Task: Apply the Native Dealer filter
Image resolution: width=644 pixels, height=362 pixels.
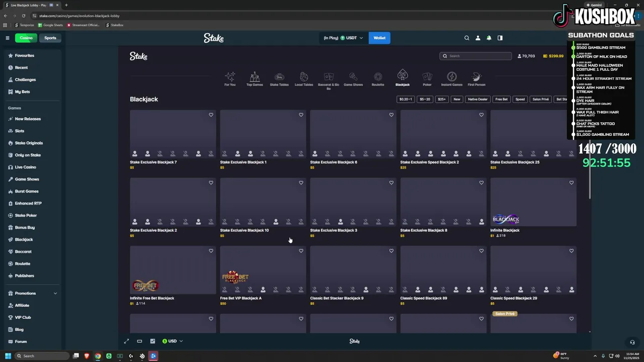Action: pyautogui.click(x=477, y=99)
